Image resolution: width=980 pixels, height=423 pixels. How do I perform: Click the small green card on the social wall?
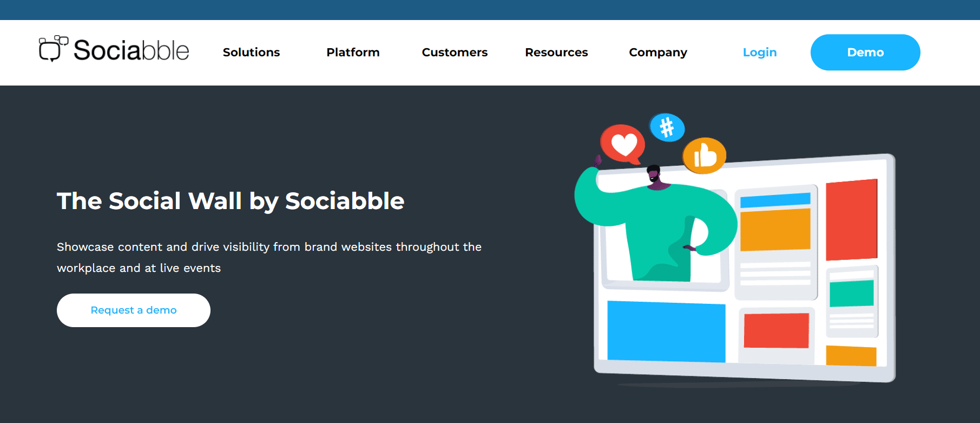(x=851, y=293)
